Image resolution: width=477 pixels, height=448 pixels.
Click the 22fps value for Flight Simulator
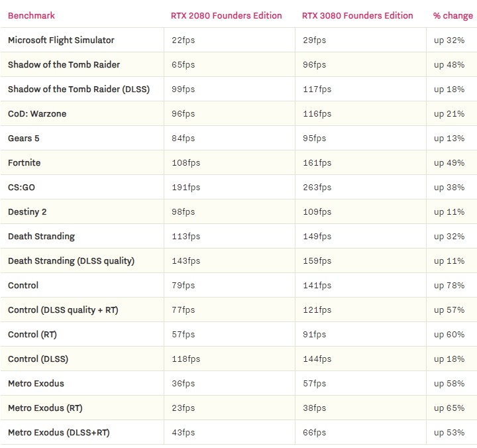[x=183, y=40]
